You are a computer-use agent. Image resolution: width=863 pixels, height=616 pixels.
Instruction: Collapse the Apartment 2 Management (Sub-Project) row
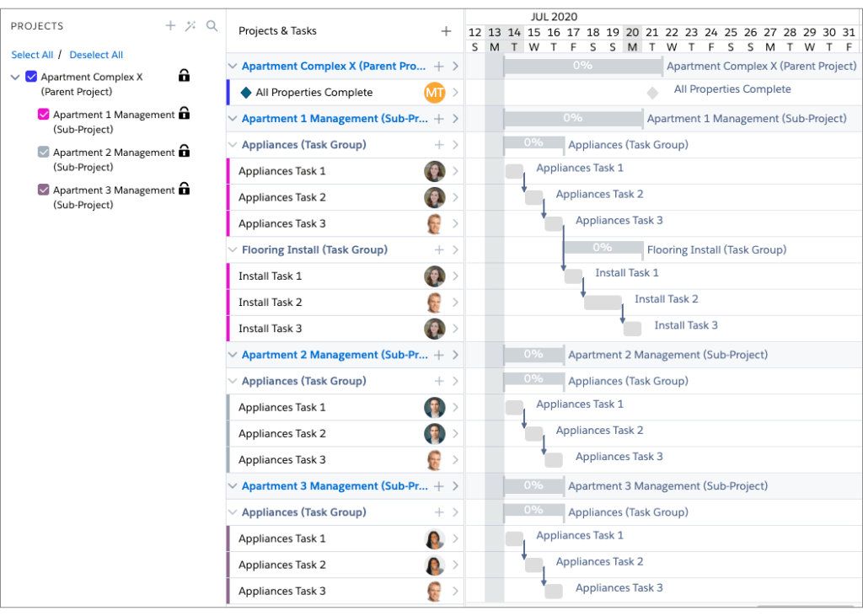point(233,355)
